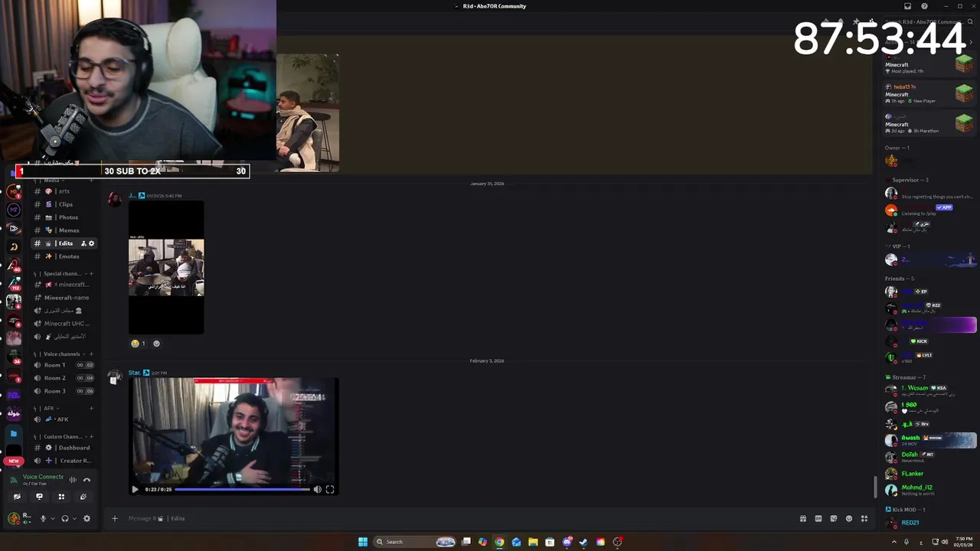Open Steam from the taskbar
This screenshot has height=551, width=980.
(x=583, y=542)
